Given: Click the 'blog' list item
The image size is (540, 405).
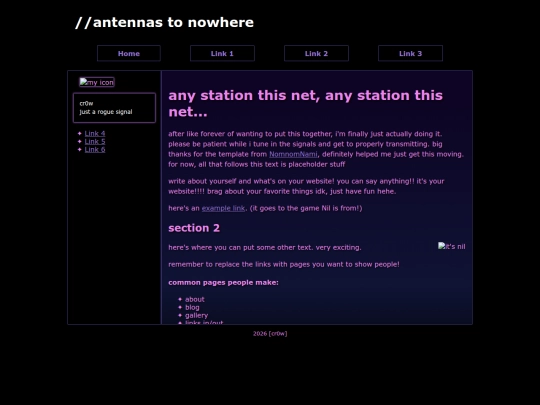Looking at the screenshot, I should (192, 307).
